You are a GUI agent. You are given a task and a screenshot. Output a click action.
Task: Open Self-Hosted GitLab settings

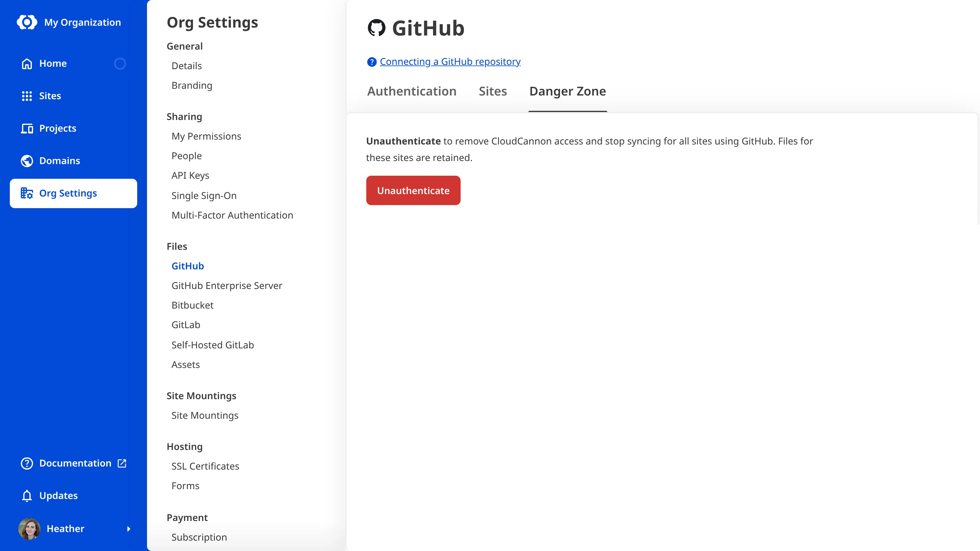coord(213,345)
